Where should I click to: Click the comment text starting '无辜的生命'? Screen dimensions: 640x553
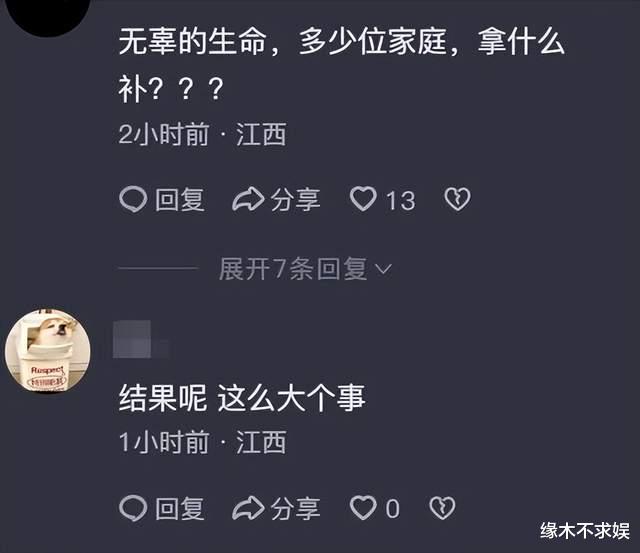coord(342,65)
